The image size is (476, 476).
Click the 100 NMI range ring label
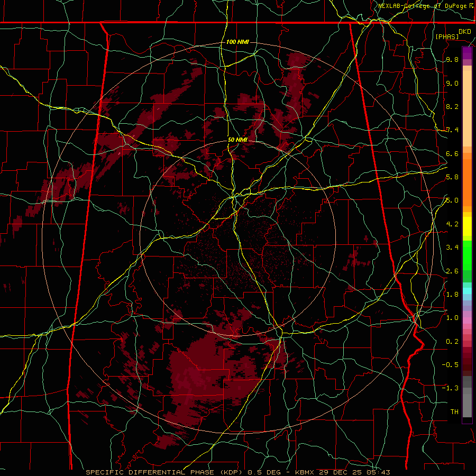[x=237, y=42]
